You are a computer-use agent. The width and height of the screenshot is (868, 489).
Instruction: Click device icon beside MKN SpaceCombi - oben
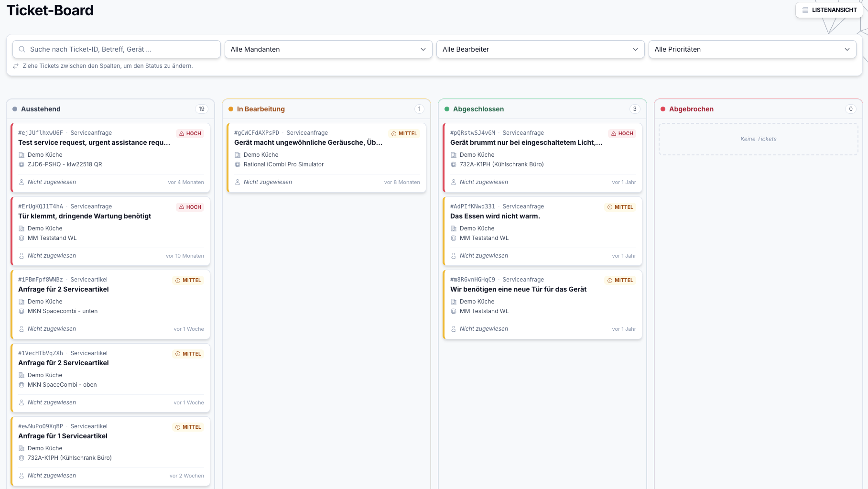[x=22, y=385]
